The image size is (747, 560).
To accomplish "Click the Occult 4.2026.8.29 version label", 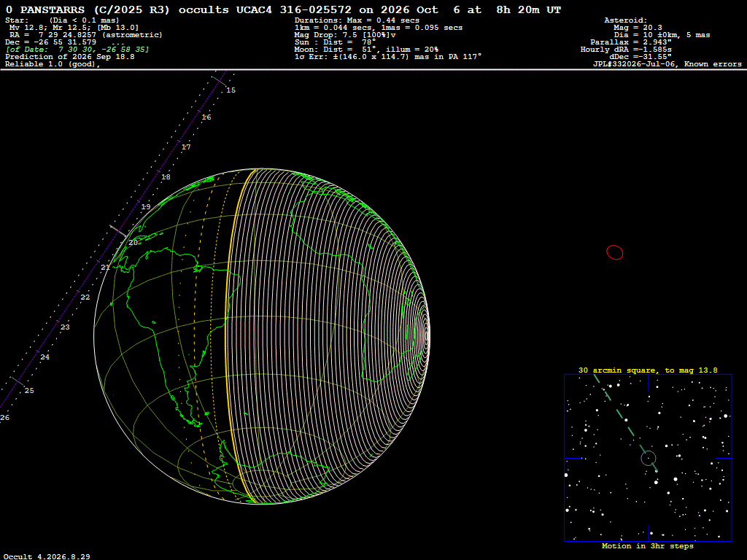I will [47, 556].
